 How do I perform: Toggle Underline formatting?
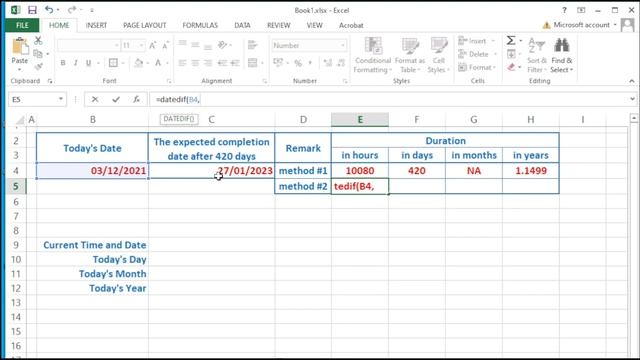(88, 63)
